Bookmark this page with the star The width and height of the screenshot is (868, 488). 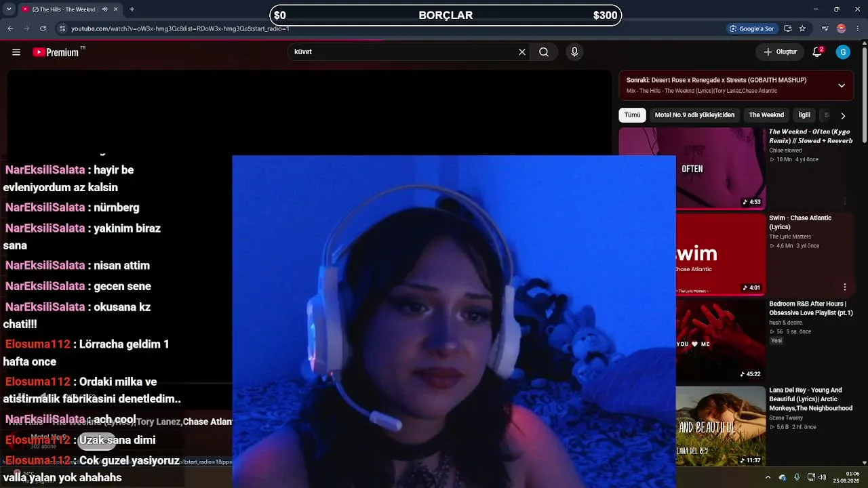tap(802, 28)
